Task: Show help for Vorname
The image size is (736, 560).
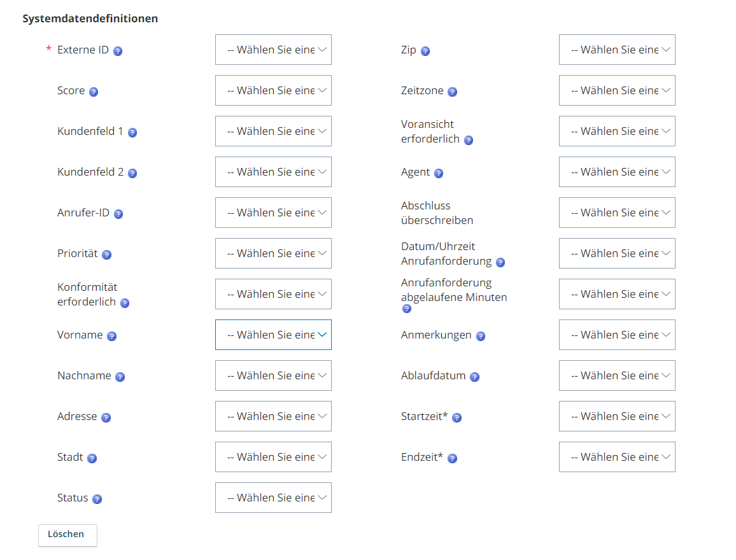Action: pyautogui.click(x=111, y=336)
